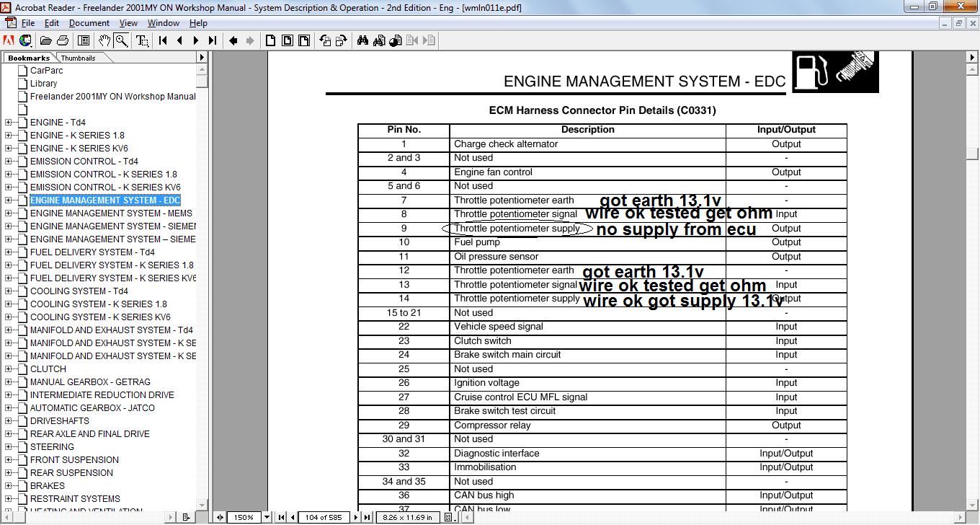
Task: Open the File menu
Action: (x=28, y=23)
